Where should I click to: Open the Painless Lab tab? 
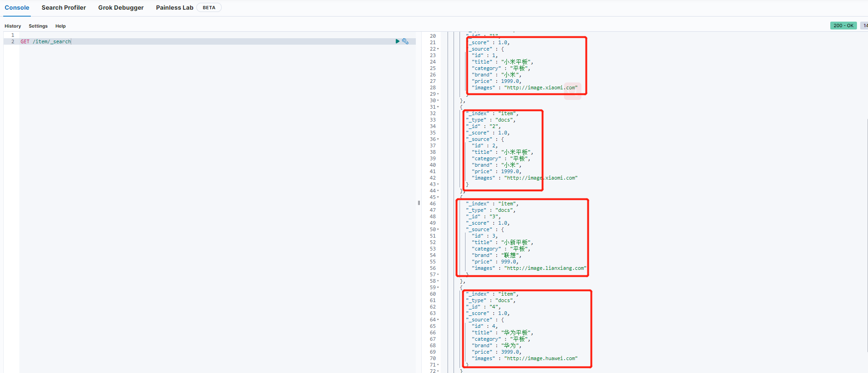(174, 8)
